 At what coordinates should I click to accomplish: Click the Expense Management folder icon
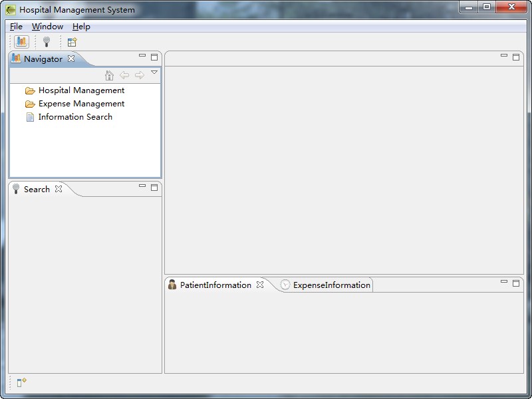(x=30, y=104)
